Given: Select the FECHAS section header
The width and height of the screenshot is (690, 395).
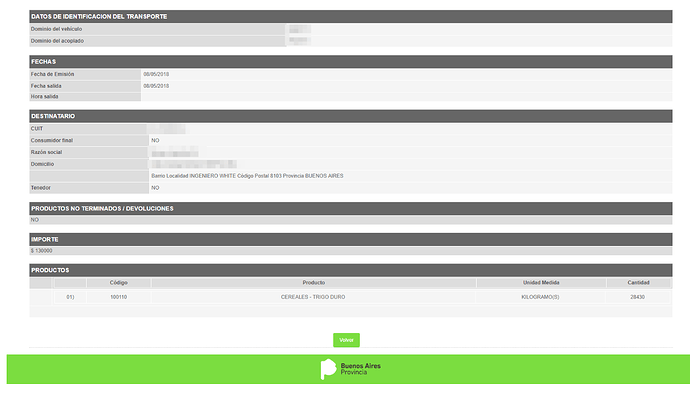Looking at the screenshot, I should (351, 62).
